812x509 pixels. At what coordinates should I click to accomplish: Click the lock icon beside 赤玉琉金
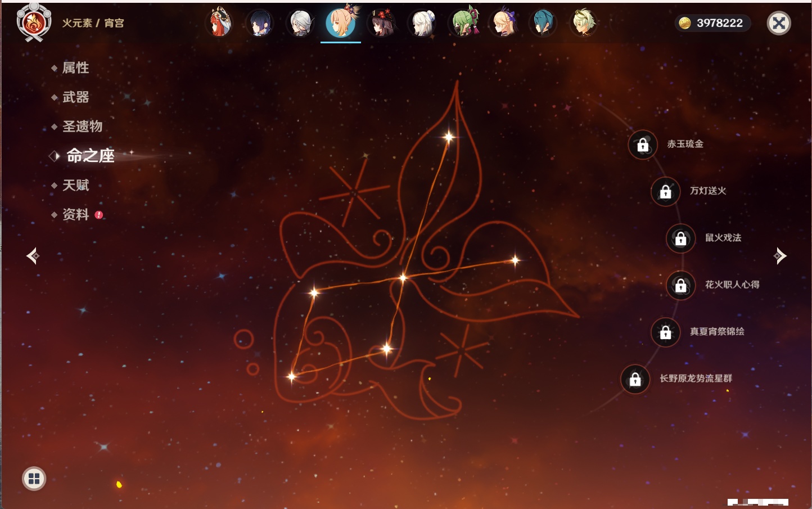click(x=643, y=145)
